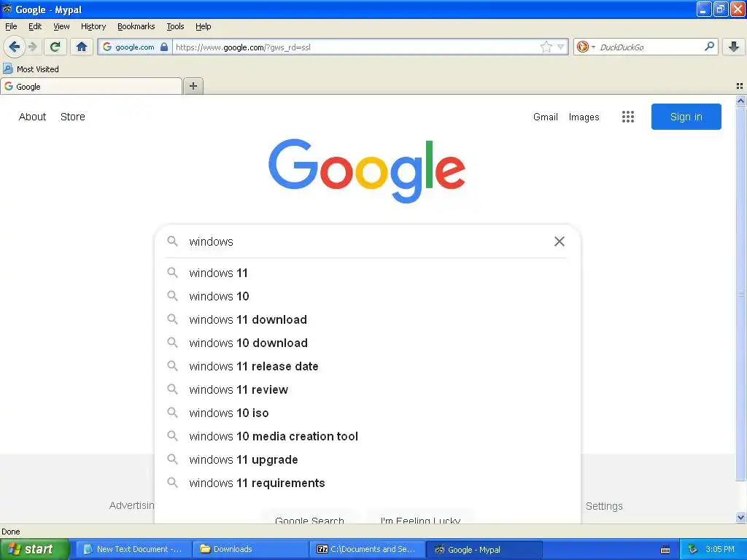Open the Images link

click(x=584, y=117)
